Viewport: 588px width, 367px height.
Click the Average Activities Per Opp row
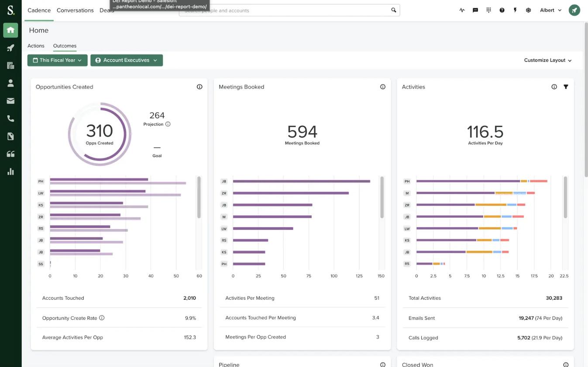point(119,337)
